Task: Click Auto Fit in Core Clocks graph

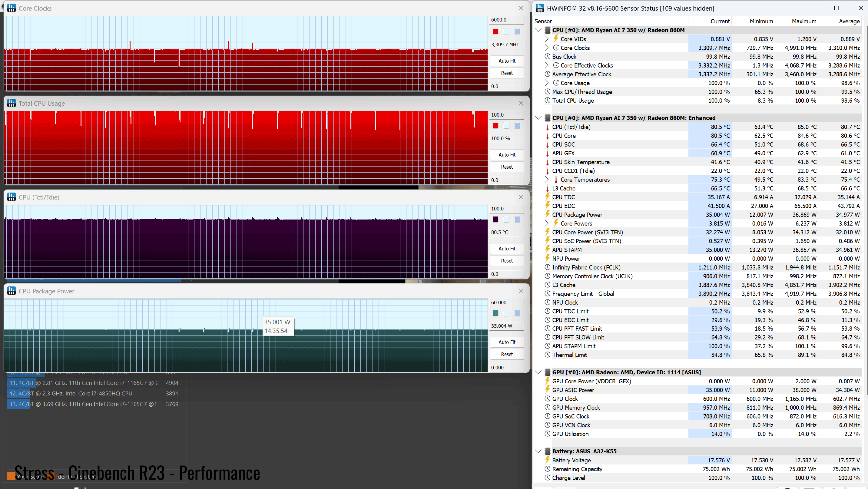Action: coord(507,61)
